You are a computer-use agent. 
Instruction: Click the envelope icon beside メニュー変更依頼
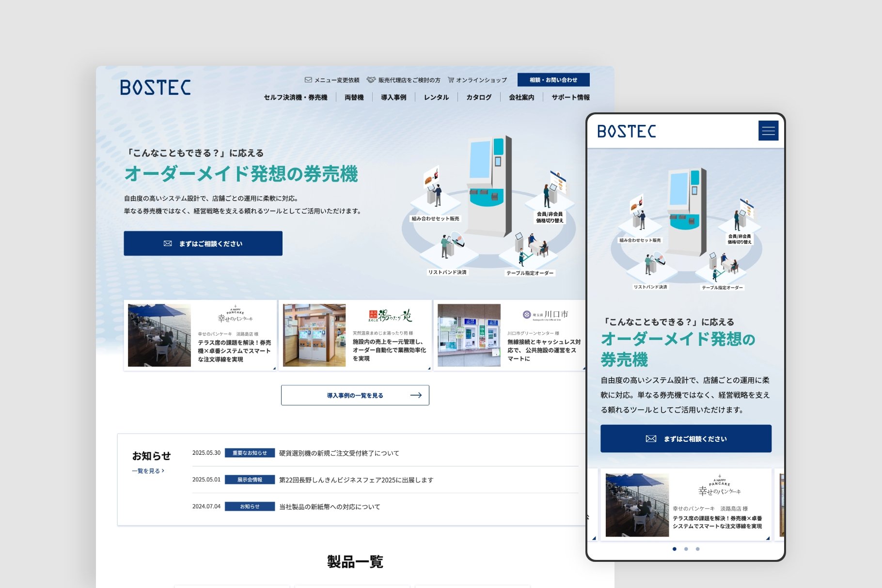[x=308, y=80]
